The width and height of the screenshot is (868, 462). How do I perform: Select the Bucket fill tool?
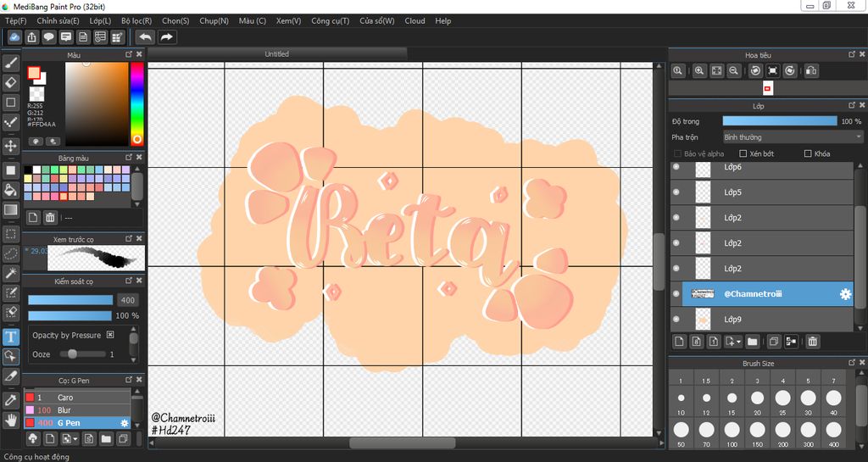10,190
